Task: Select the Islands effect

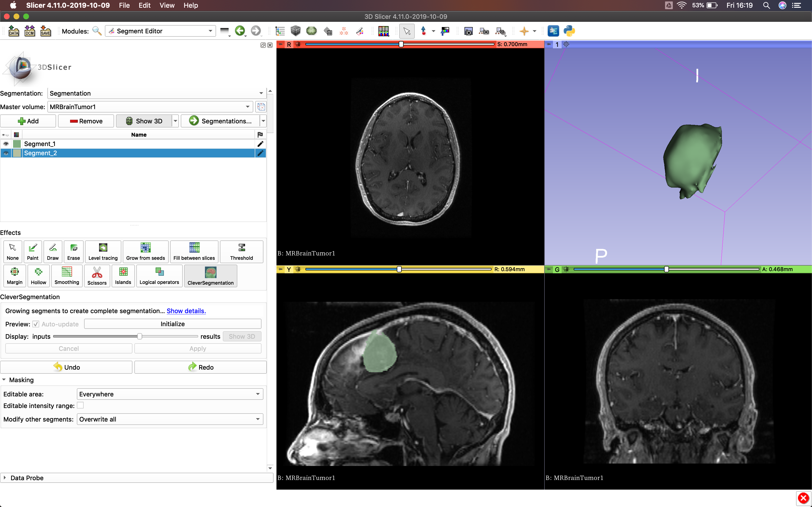Action: click(123, 276)
